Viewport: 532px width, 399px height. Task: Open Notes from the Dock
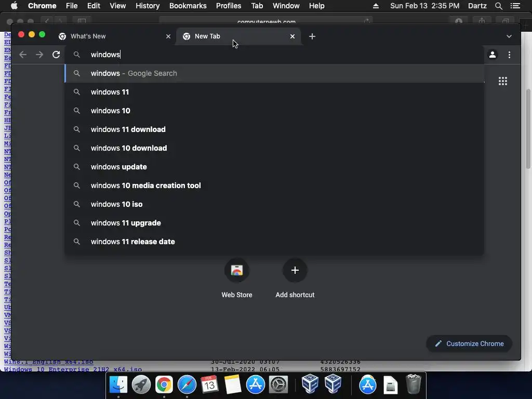click(232, 385)
